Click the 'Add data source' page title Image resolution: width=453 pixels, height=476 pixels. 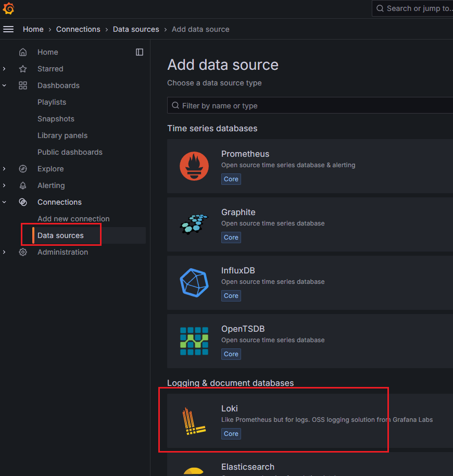point(223,65)
